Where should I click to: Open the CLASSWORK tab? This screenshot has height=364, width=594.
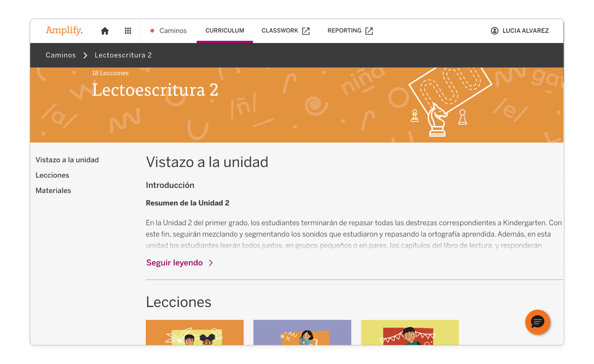(x=280, y=30)
